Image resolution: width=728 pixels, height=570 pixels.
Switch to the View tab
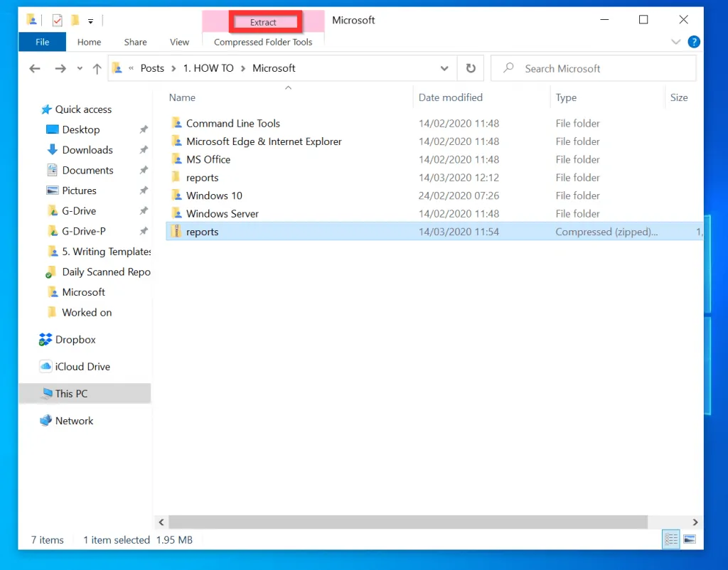click(179, 42)
